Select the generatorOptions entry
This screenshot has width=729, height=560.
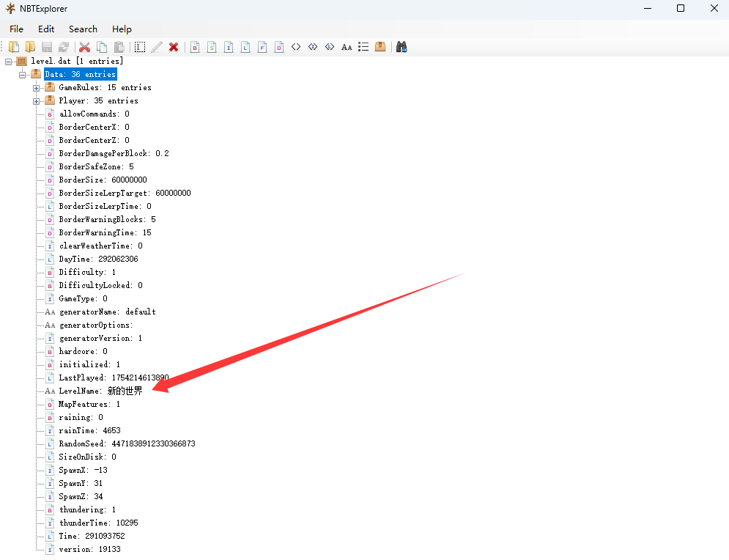click(x=96, y=325)
